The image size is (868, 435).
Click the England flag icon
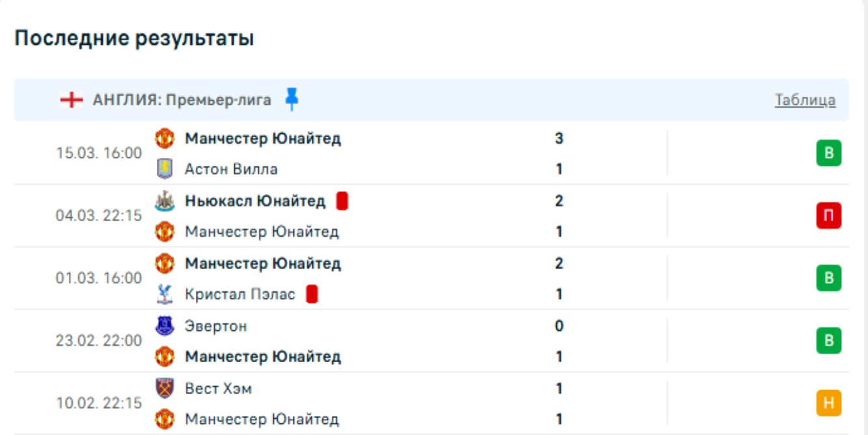tap(72, 100)
